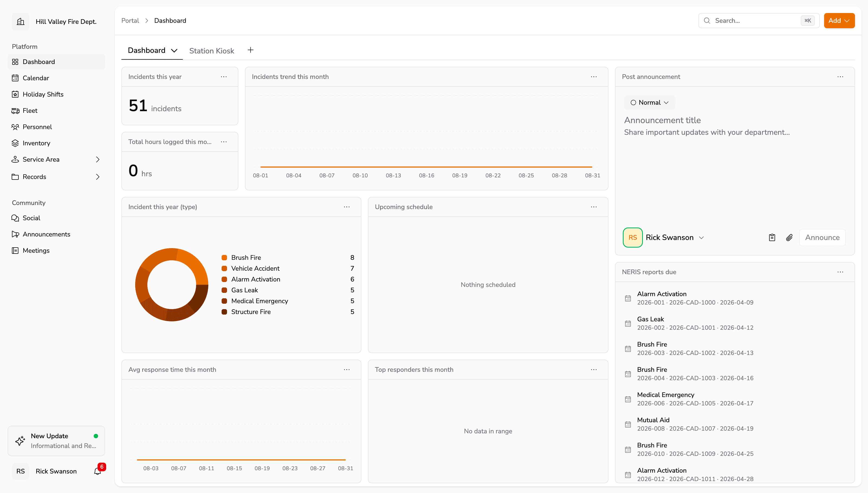Open options menu of Post announcement card
The width and height of the screenshot is (868, 493).
click(x=840, y=77)
